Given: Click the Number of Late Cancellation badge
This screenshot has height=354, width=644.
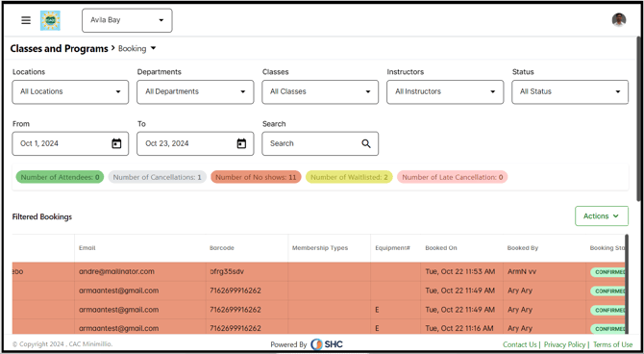Looking at the screenshot, I should click(x=452, y=177).
